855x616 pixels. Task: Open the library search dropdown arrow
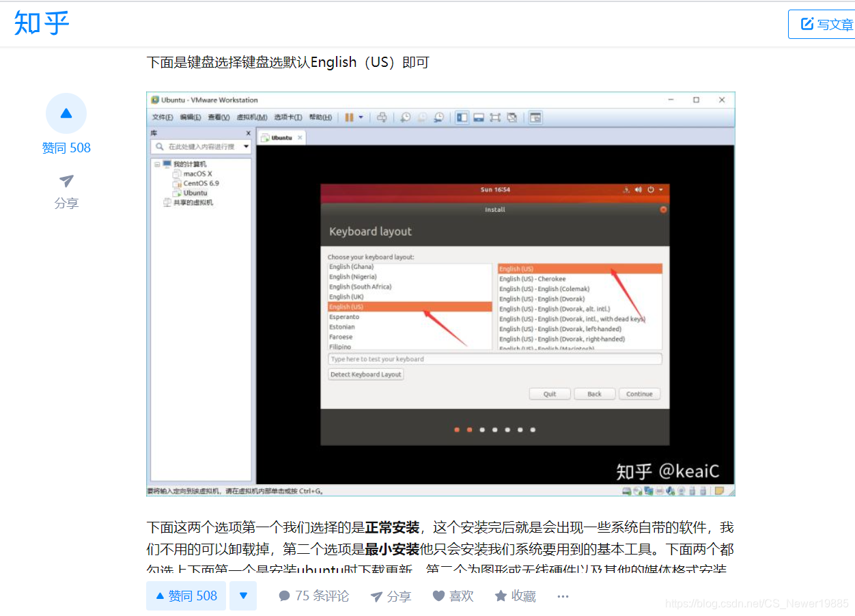(x=246, y=146)
